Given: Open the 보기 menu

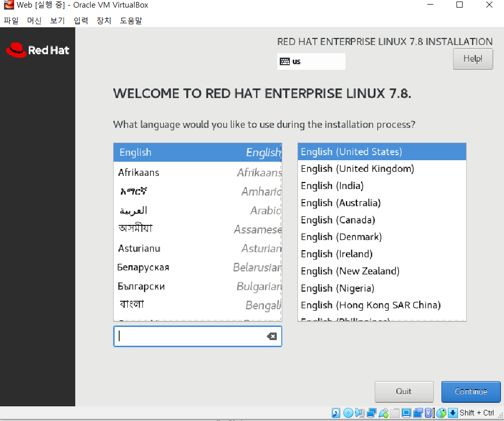Looking at the screenshot, I should (x=58, y=21).
